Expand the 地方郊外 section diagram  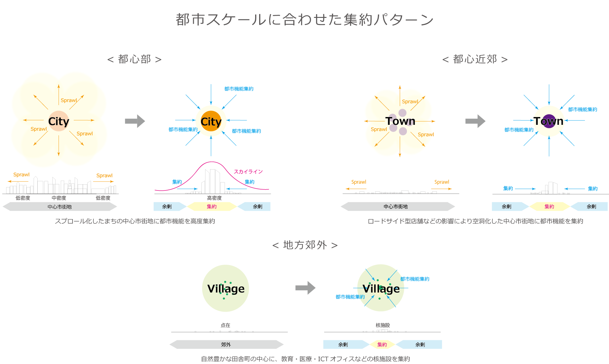click(x=304, y=303)
